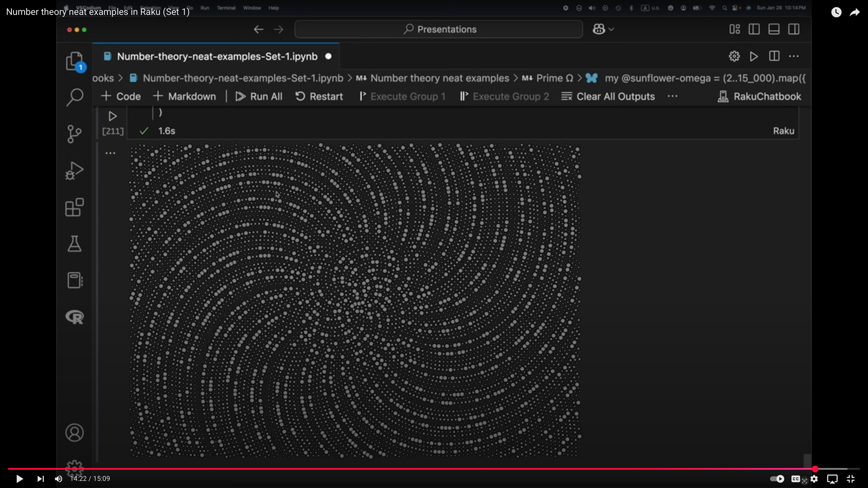This screenshot has width=868, height=488.
Task: Open the notebook icon view in activity bar
Action: point(75,280)
